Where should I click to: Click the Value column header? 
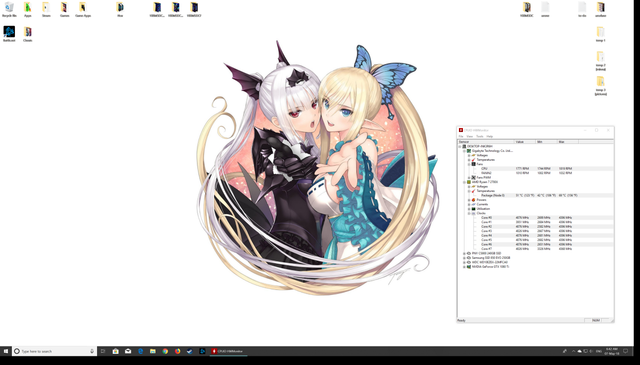click(x=524, y=142)
